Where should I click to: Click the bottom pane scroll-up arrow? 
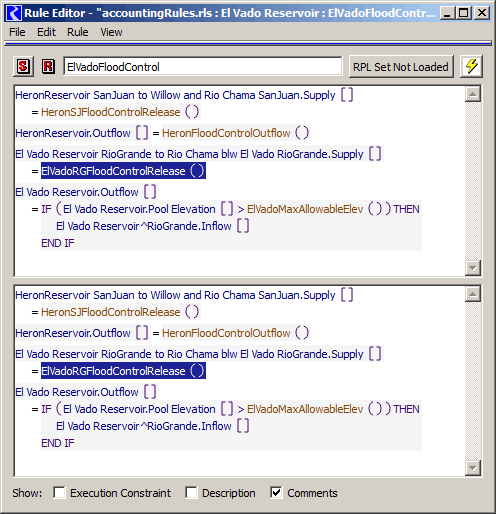coord(472,294)
